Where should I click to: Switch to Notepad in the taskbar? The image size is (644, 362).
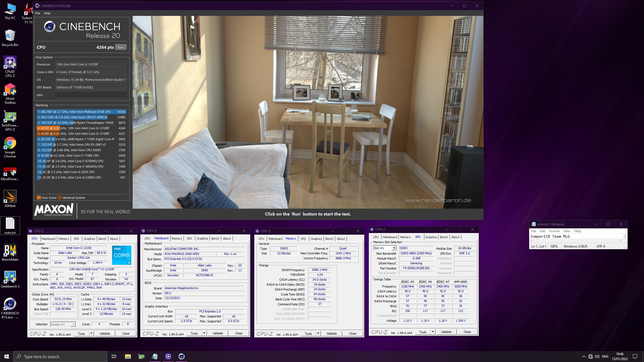[155, 357]
